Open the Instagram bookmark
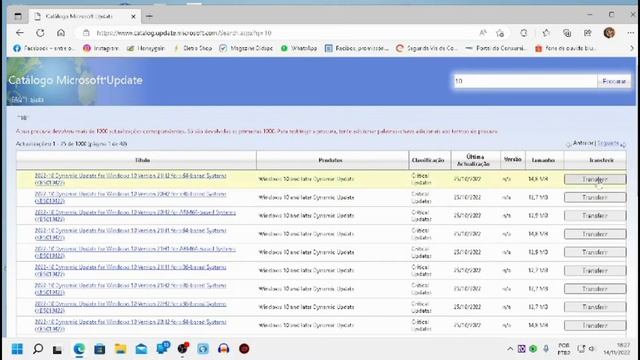The height and width of the screenshot is (360, 640). point(101,48)
